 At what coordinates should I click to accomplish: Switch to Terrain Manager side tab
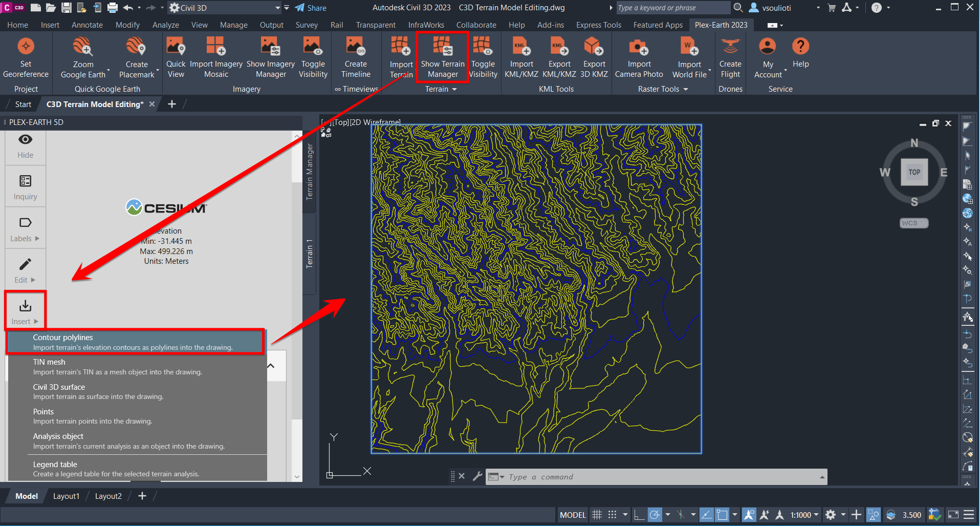309,172
